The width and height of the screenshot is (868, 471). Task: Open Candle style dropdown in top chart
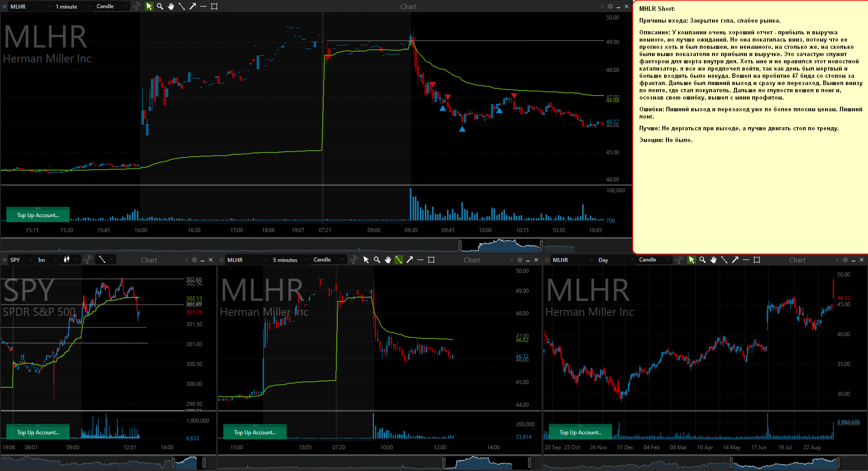[111, 6]
